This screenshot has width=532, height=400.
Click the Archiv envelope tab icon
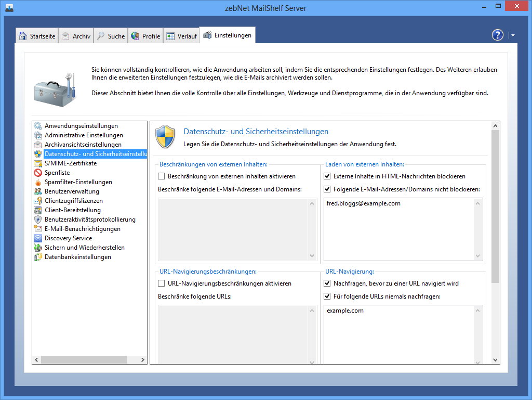point(65,36)
